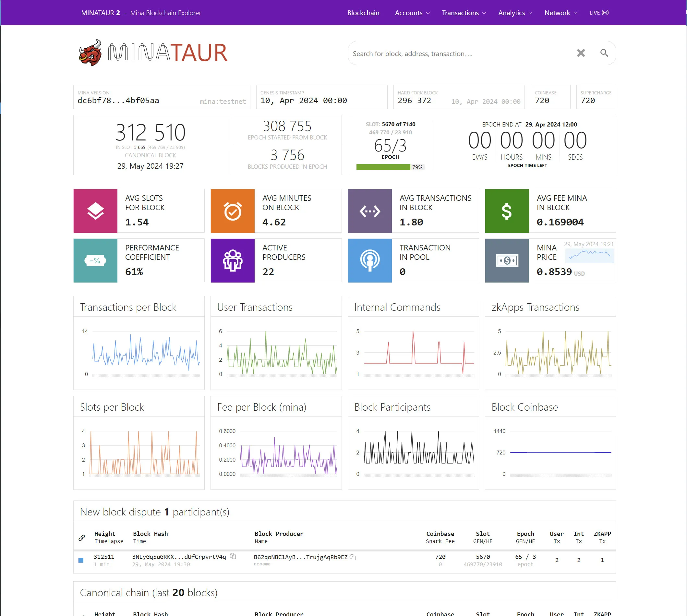Click the Avg Slots layers icon
The height and width of the screenshot is (616, 687).
(96, 211)
